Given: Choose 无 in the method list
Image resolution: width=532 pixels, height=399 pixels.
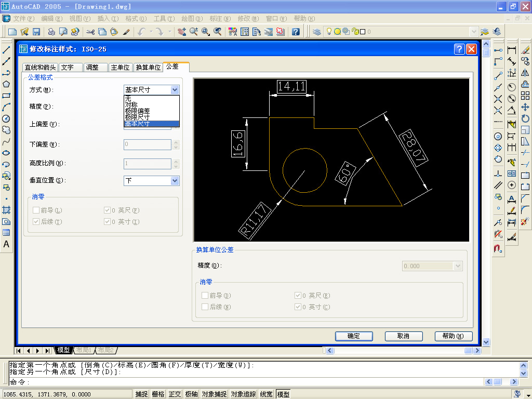Looking at the screenshot, I should (x=151, y=99).
